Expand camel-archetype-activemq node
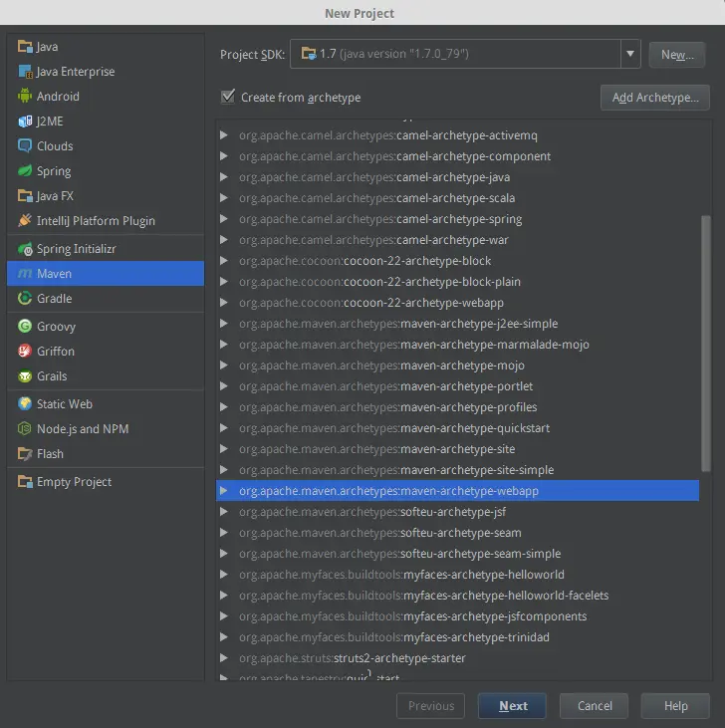Image resolution: width=725 pixels, height=728 pixels. point(224,135)
